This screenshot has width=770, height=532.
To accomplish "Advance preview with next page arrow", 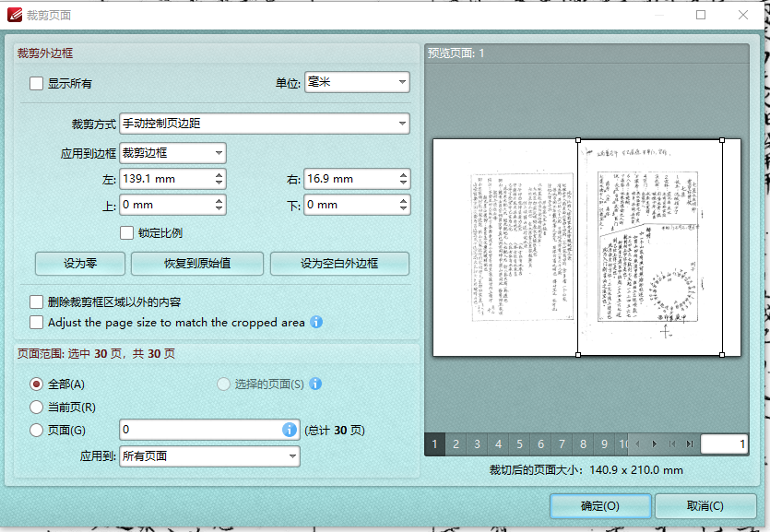I will pyautogui.click(x=655, y=443).
